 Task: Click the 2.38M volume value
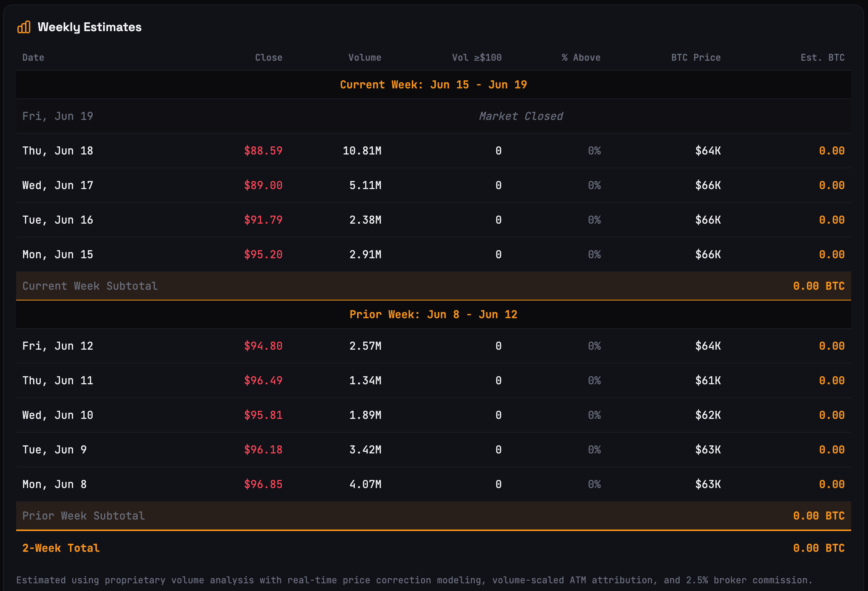(x=365, y=220)
